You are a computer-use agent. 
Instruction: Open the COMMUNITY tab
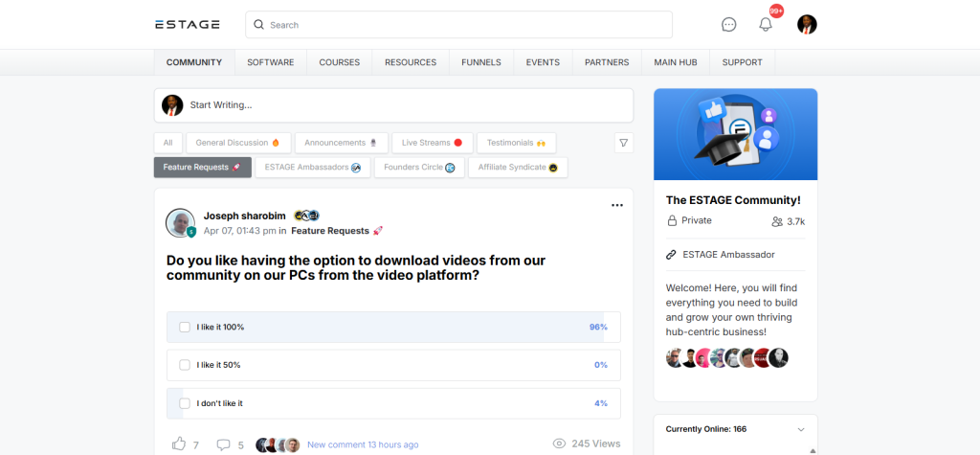tap(194, 62)
